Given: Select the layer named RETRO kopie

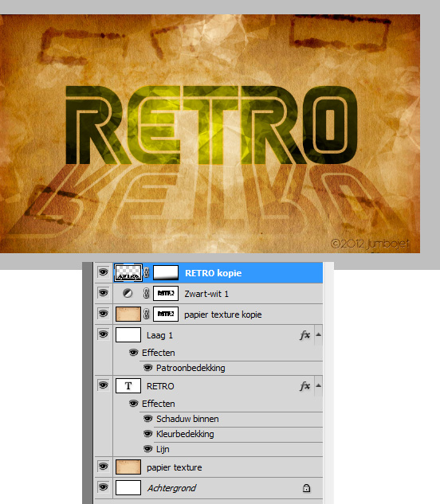Looking at the screenshot, I should tap(213, 273).
